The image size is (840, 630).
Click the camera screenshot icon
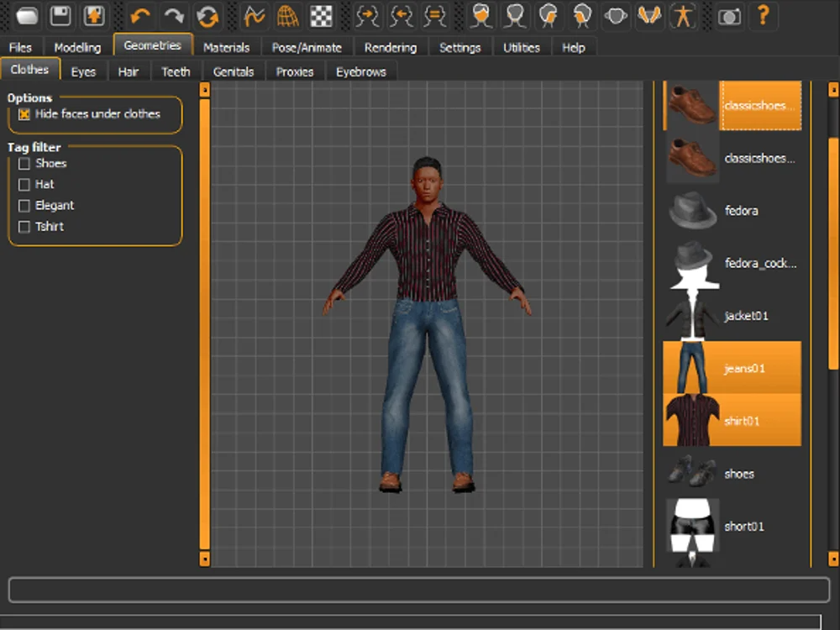729,15
